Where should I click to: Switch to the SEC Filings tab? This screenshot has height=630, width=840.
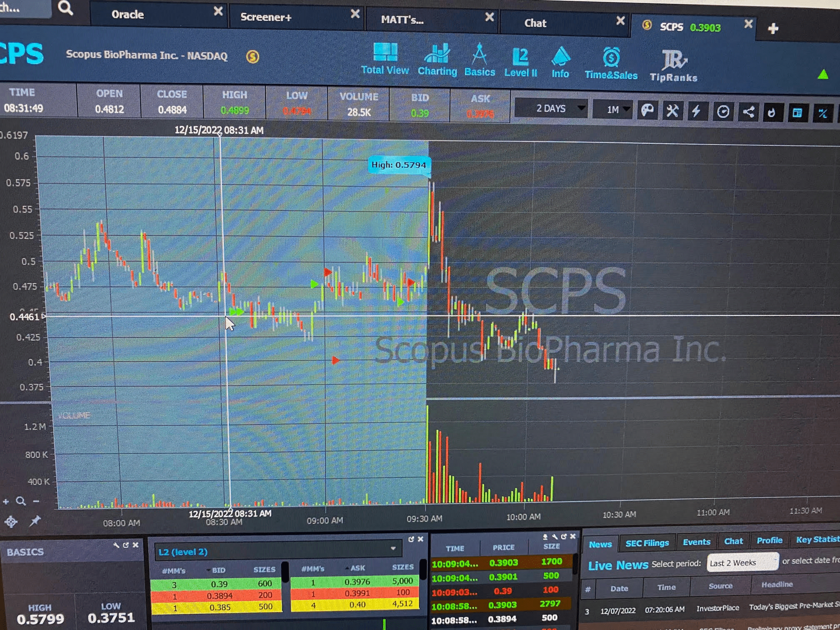[647, 543]
